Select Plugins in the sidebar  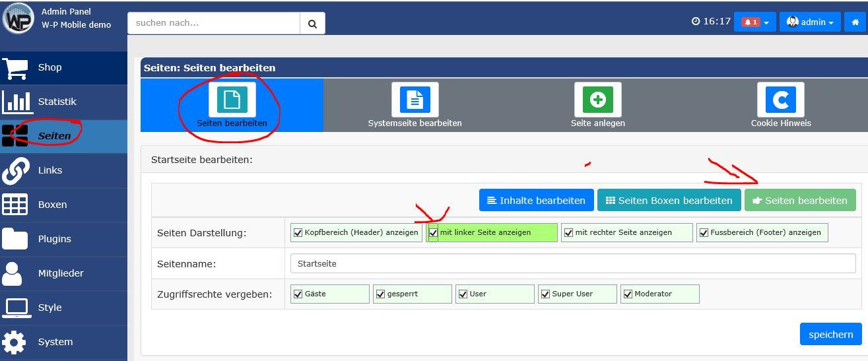[x=54, y=239]
